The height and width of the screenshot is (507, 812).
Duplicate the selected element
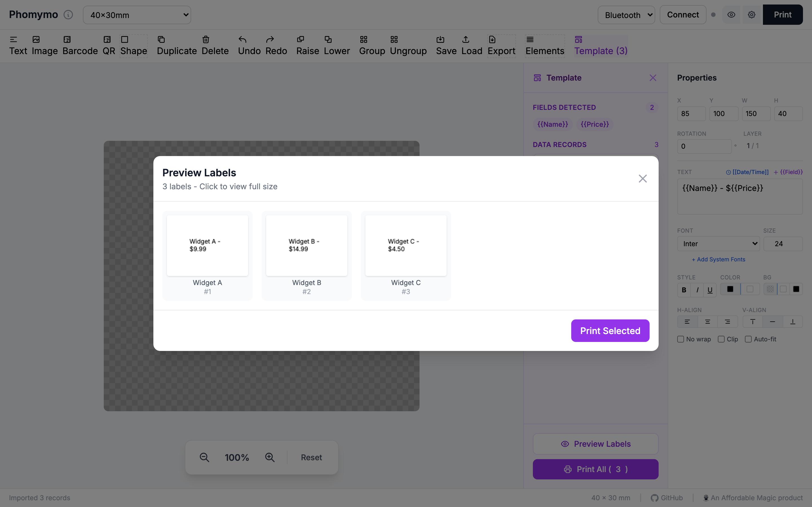[176, 46]
